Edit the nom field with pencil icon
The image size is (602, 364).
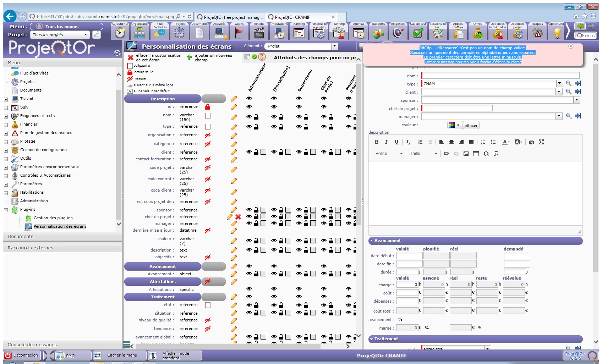[x=234, y=117]
